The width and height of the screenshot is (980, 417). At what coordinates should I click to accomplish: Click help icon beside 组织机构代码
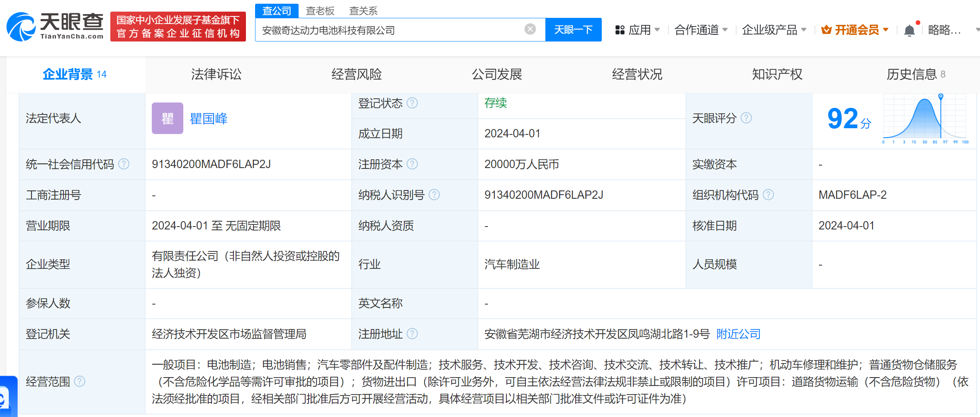click(x=768, y=195)
